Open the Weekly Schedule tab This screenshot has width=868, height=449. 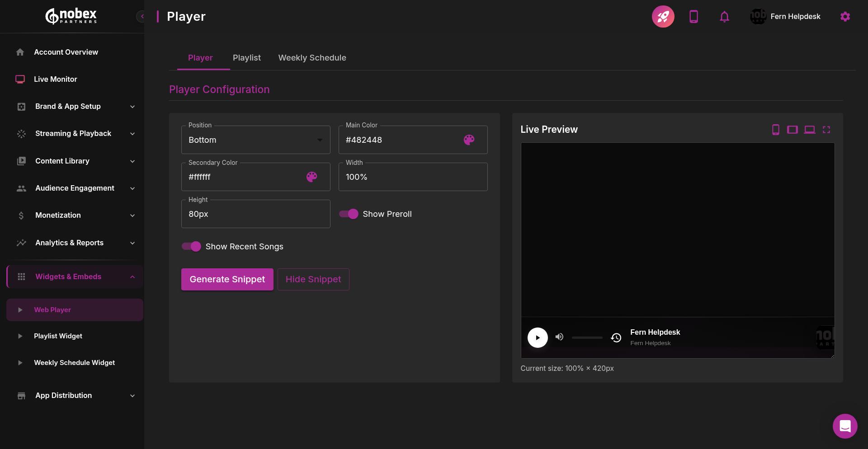tap(312, 58)
